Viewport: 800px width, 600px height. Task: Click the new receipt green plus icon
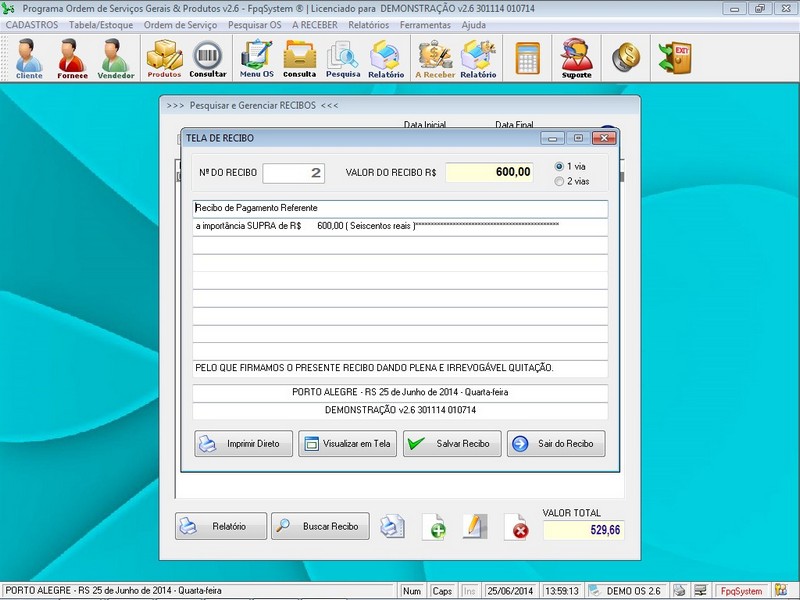point(434,527)
